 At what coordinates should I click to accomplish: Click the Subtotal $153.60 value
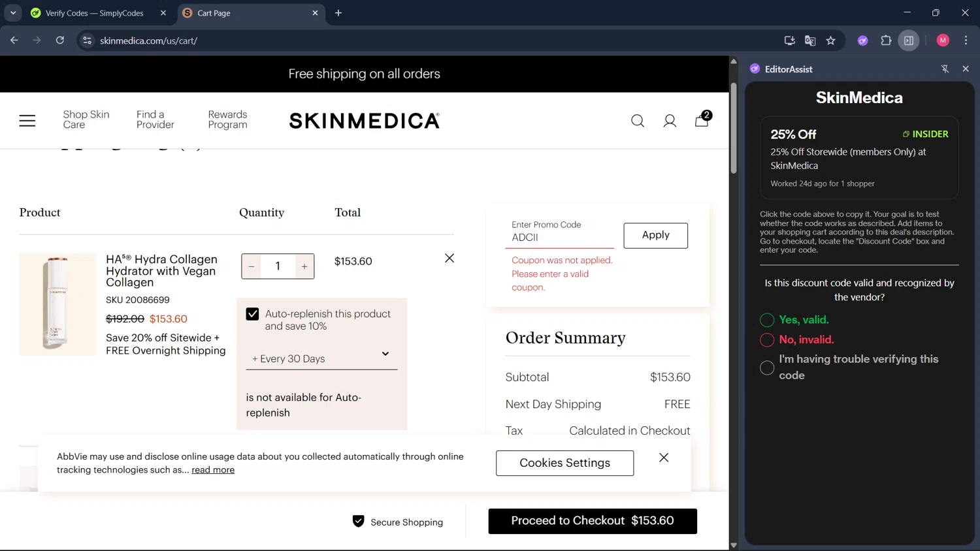(x=670, y=377)
